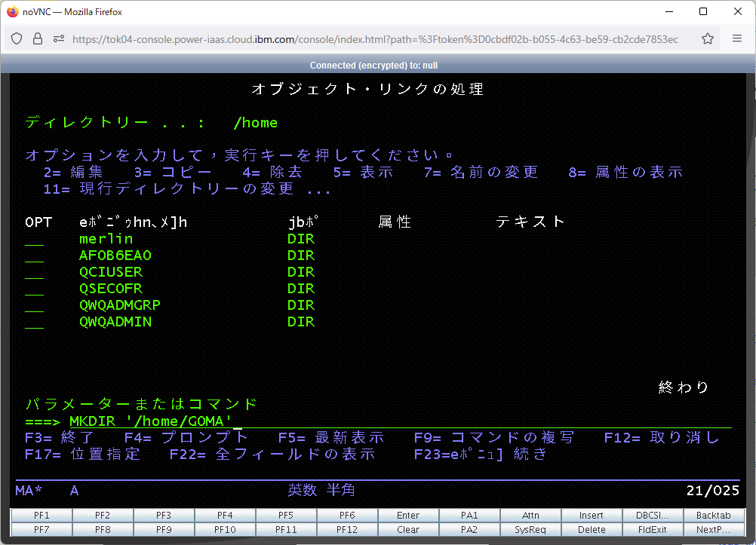Bookmark this page using the star icon
This screenshot has width=756, height=545.
tap(708, 38)
